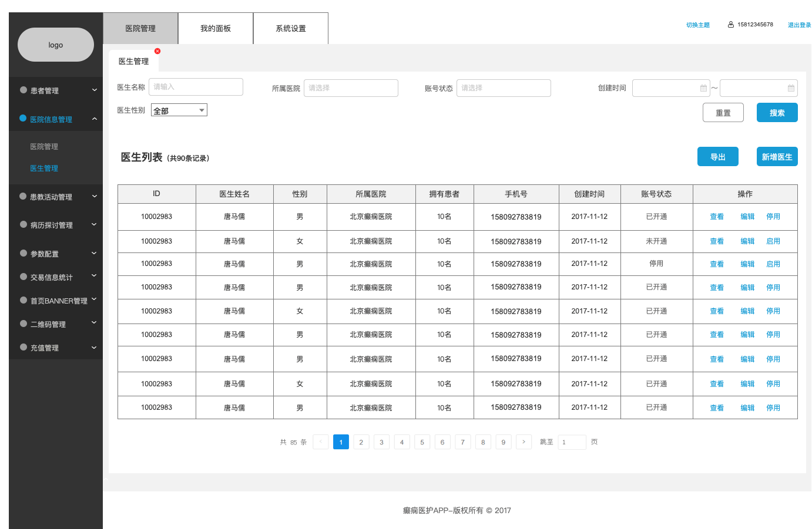Click the user profile icon beside 15812345678
Viewport: 812px width, 529px height.
point(731,25)
